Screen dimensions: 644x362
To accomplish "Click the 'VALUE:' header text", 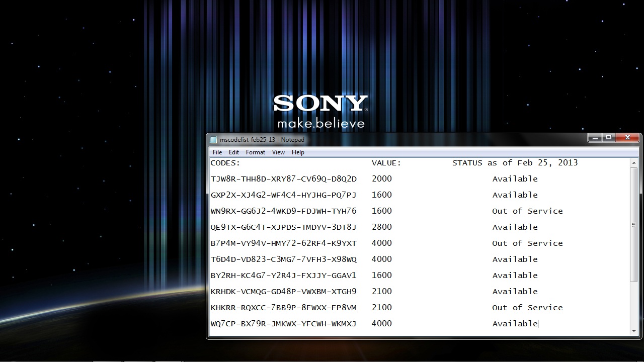I will 386,163.
